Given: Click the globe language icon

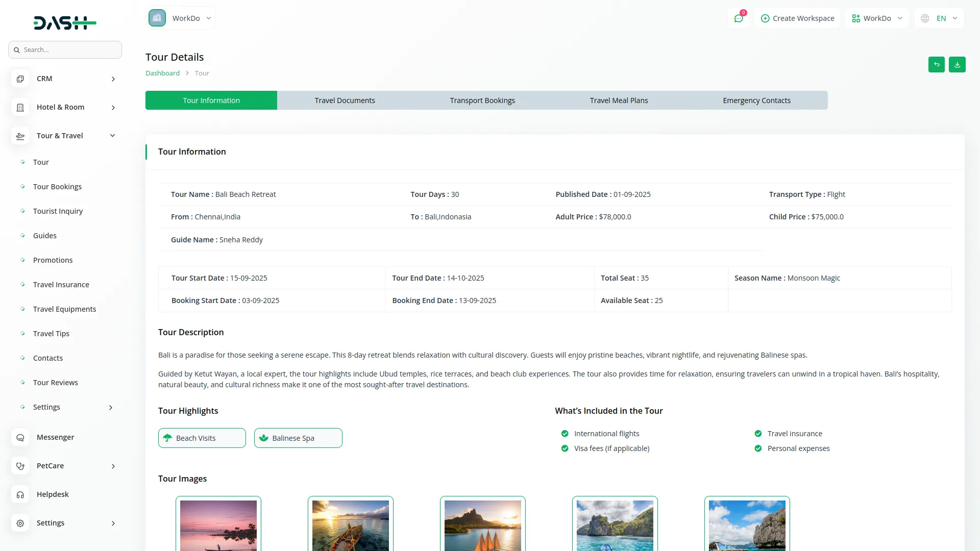Looking at the screenshot, I should coord(925,18).
